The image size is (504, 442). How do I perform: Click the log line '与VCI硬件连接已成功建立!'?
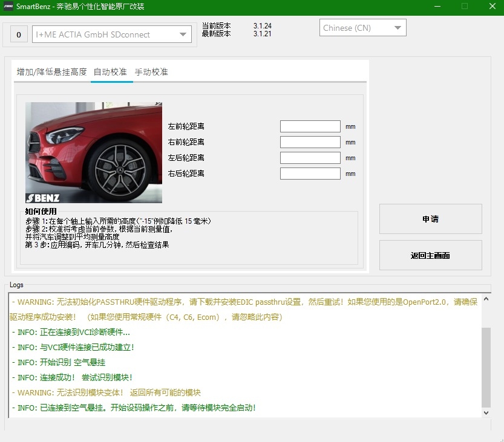pos(73,347)
